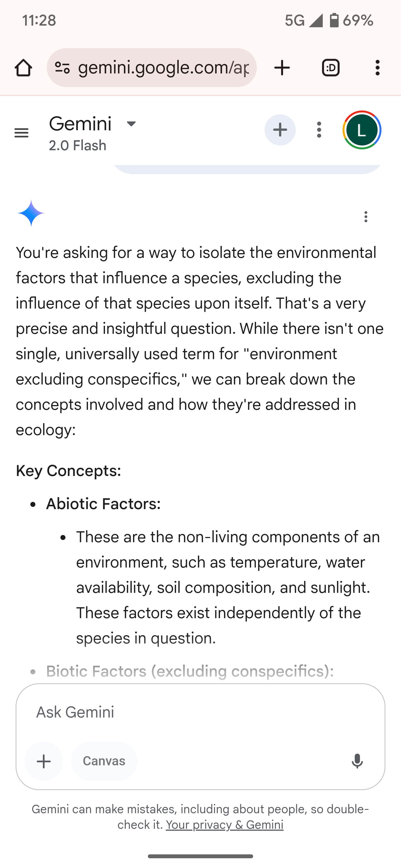Image resolution: width=401 pixels, height=868 pixels.
Task: Tap the site info icon in address bar
Action: (62, 68)
